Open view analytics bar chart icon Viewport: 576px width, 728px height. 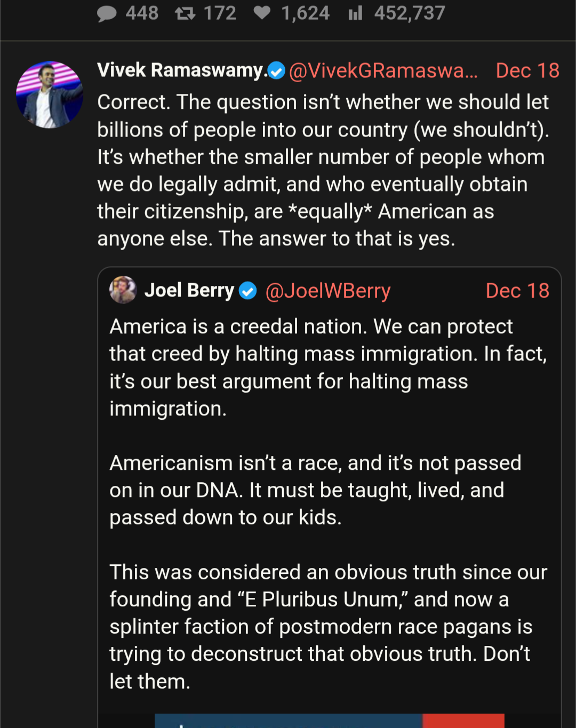pyautogui.click(x=355, y=13)
